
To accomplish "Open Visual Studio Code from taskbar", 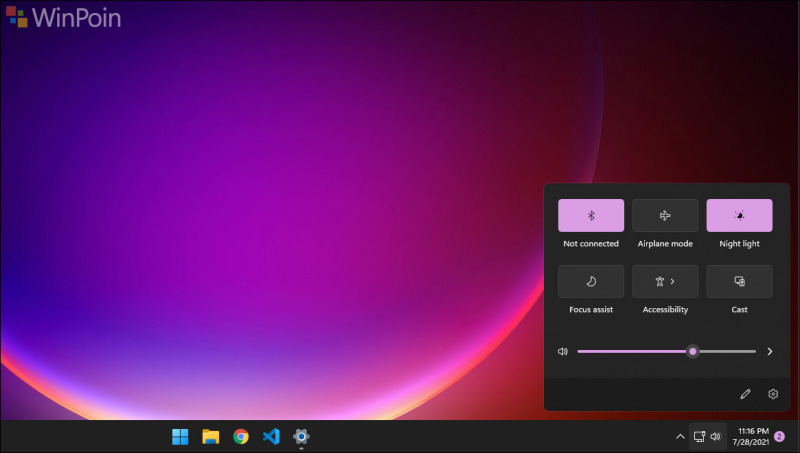I will (271, 437).
